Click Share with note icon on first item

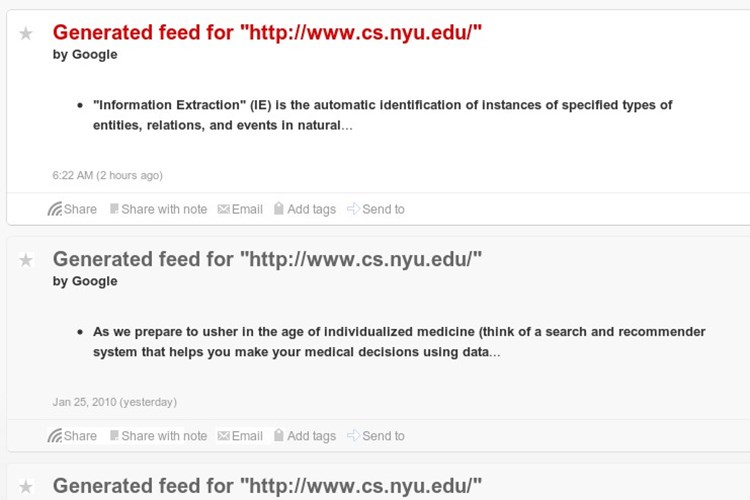coord(114,209)
